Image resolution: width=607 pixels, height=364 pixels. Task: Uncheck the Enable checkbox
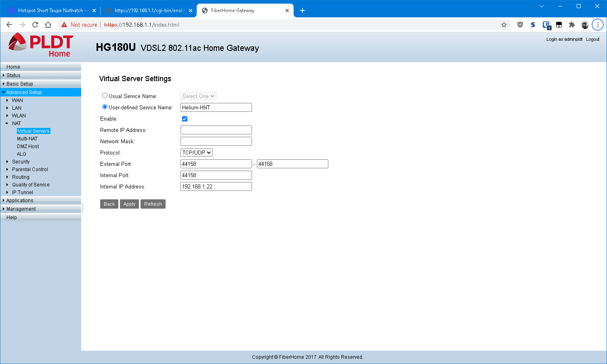(x=185, y=119)
